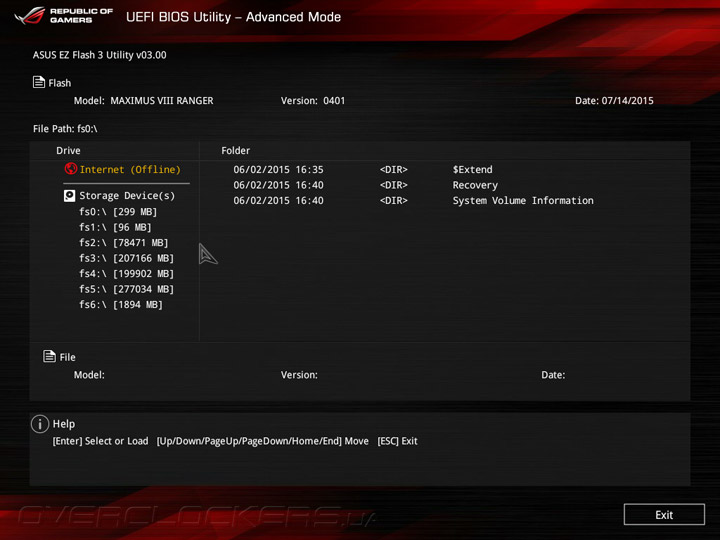Click the red globe Internet icon
The height and width of the screenshot is (540, 720).
tap(71, 169)
